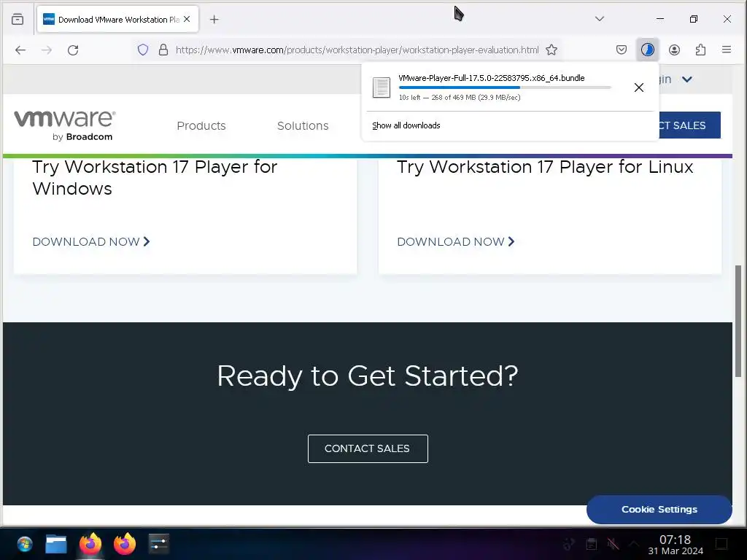This screenshot has height=560, width=747.
Task: Go back to the previous page
Action: [20, 50]
